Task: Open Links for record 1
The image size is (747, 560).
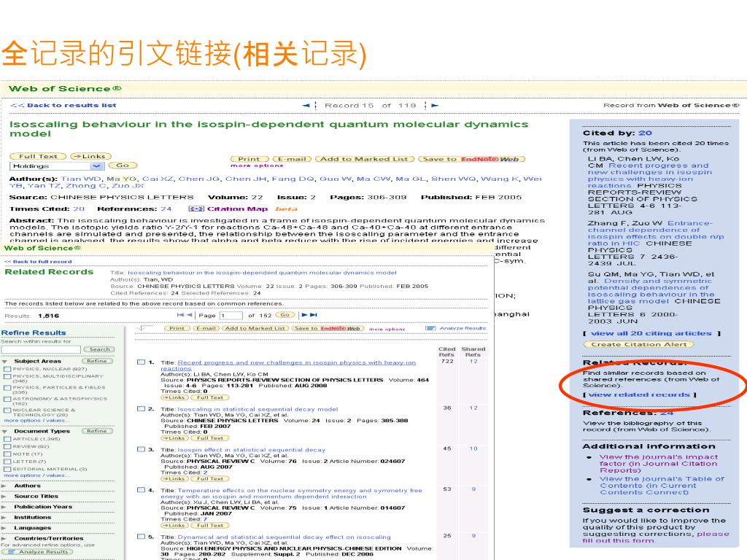Action: pos(174,397)
